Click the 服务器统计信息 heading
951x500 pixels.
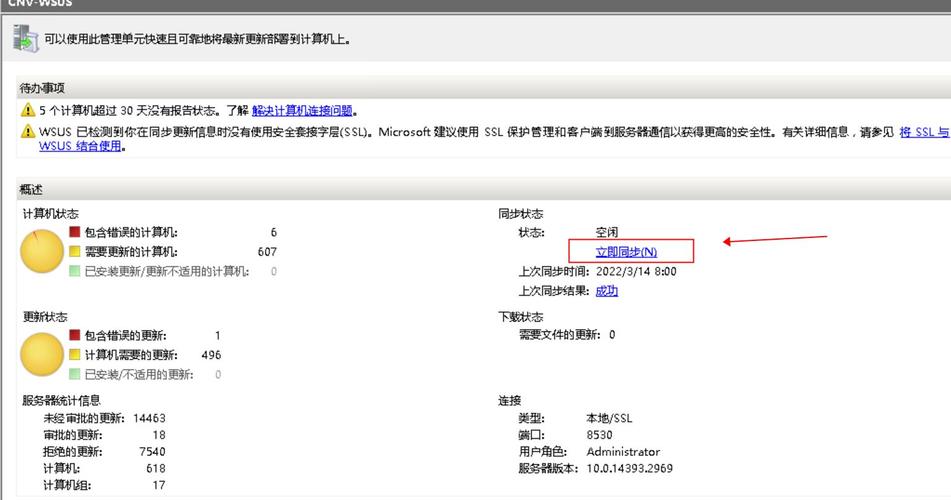click(x=61, y=400)
